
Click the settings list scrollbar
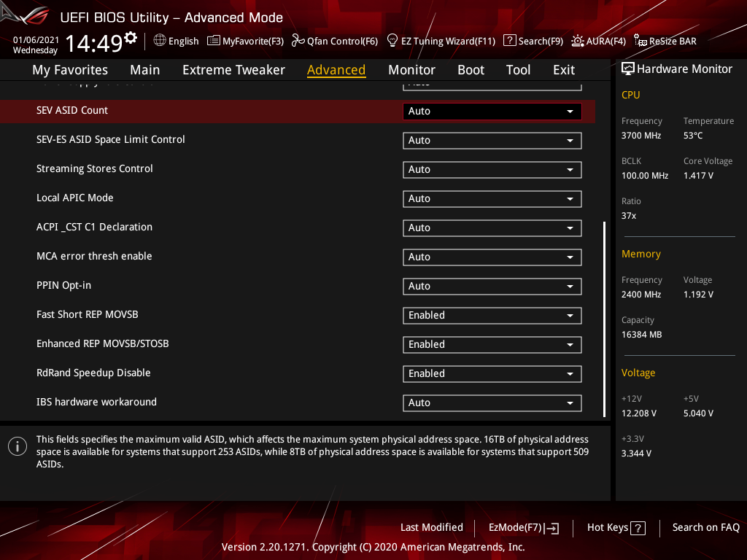(x=605, y=319)
